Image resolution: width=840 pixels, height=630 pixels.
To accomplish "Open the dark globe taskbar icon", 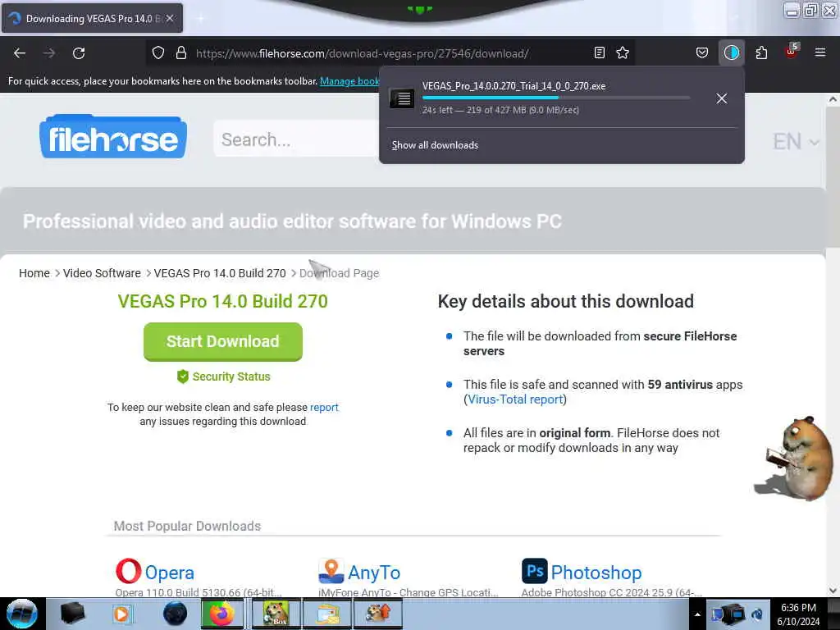I will 175,614.
